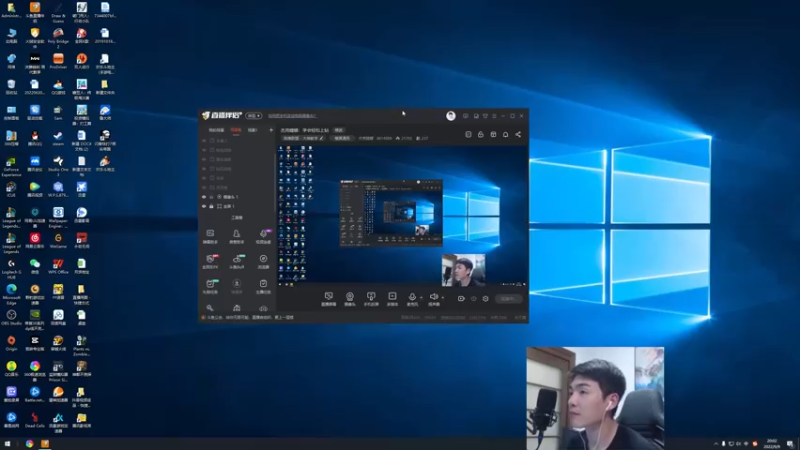
Task: Open the Wallpaper Engine desktop shortcut
Action: tap(58, 217)
